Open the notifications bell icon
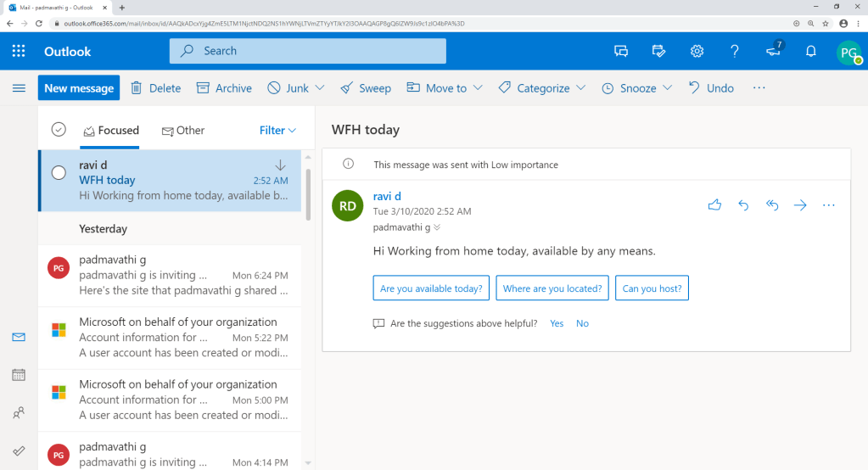 point(810,51)
